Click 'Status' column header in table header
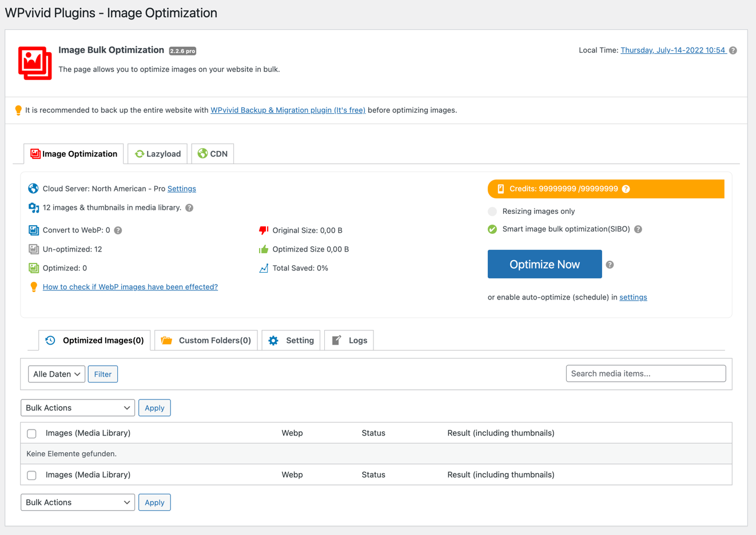The image size is (756, 535). coord(373,433)
